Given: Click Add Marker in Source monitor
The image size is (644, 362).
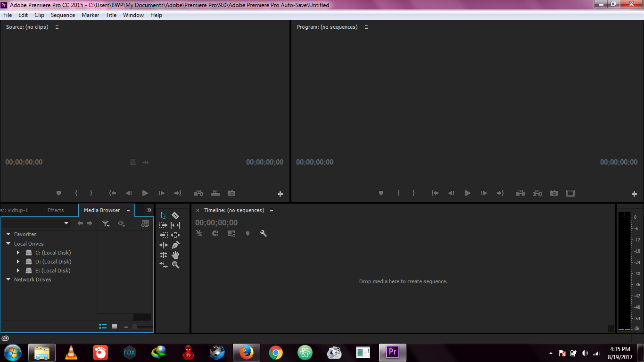Looking at the screenshot, I should (x=59, y=193).
